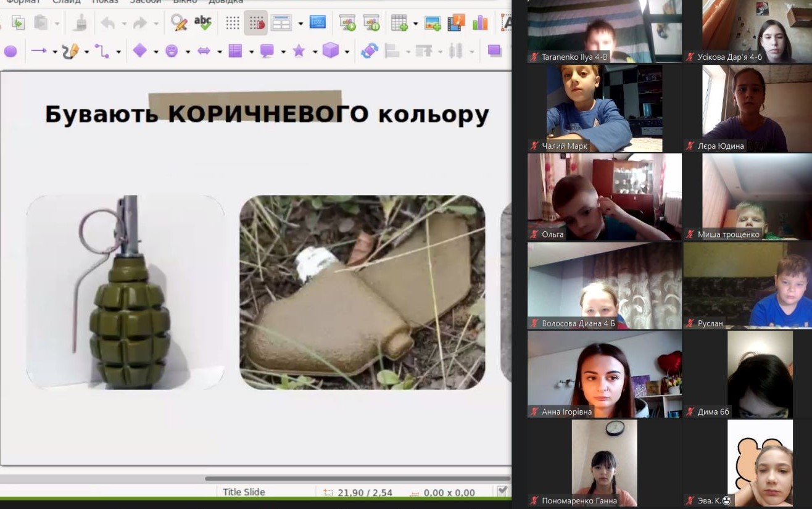Select the Basic Shapes diamond tool

(x=140, y=51)
